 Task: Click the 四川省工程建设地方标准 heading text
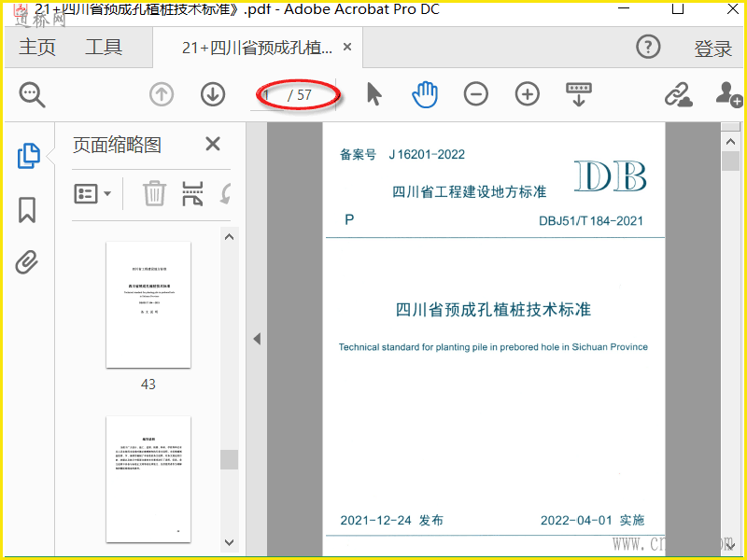[x=470, y=192]
